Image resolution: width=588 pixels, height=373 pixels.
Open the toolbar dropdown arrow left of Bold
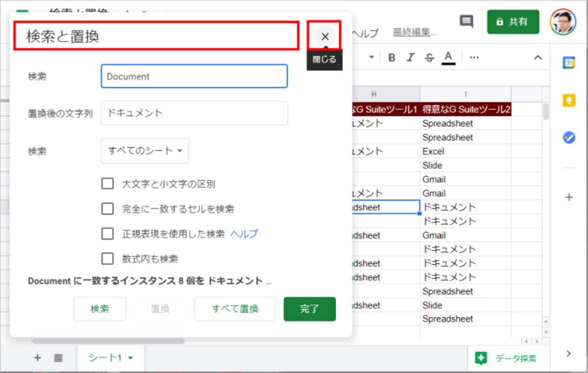coord(371,57)
